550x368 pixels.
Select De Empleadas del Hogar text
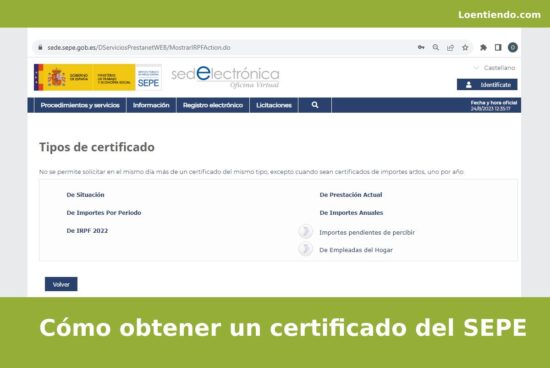(x=356, y=250)
